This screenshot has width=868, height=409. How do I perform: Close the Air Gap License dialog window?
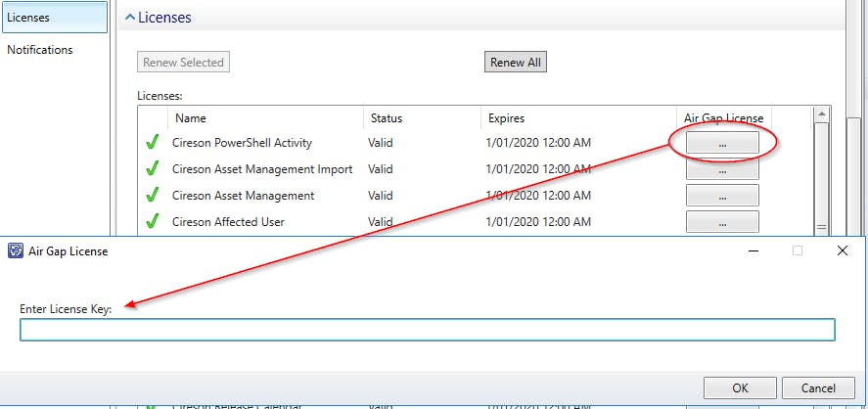pyautogui.click(x=843, y=251)
